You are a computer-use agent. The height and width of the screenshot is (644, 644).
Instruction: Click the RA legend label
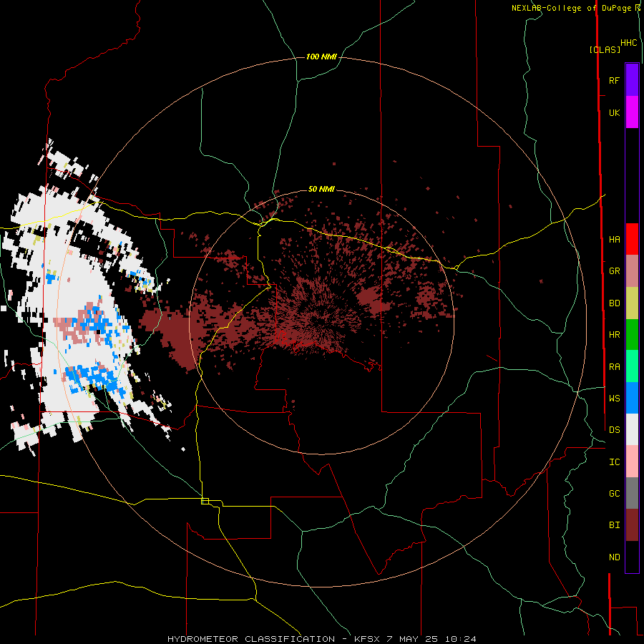pos(614,367)
